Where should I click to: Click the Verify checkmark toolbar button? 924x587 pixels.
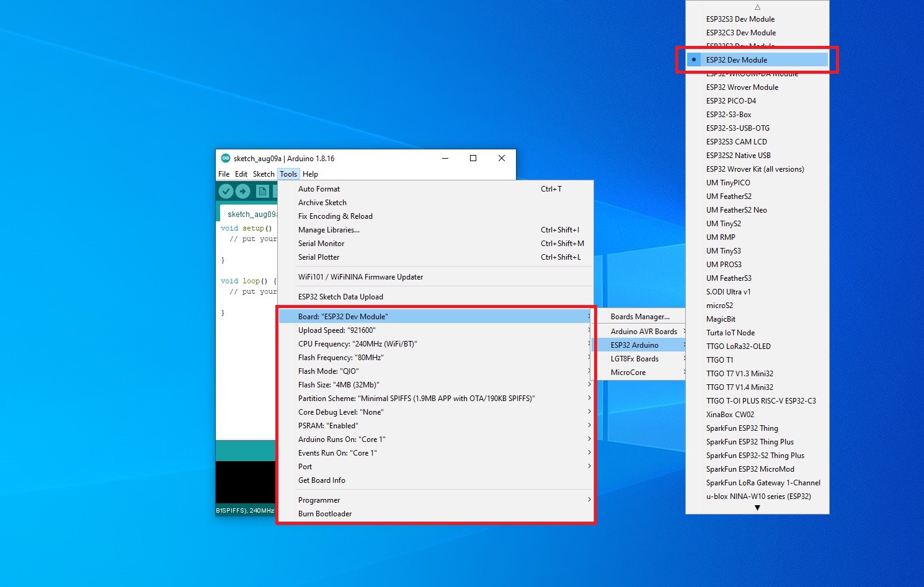[x=226, y=192]
